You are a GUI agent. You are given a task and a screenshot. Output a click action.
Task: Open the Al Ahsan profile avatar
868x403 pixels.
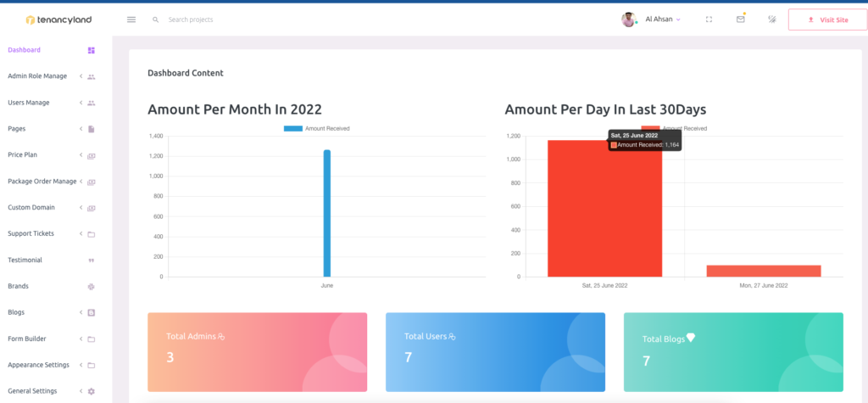[x=629, y=20]
